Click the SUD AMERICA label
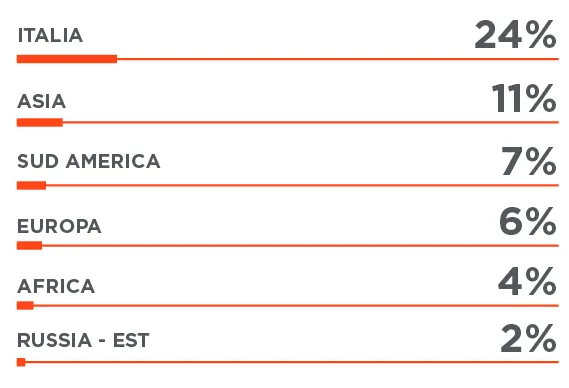The image size is (569, 388). pos(89,161)
